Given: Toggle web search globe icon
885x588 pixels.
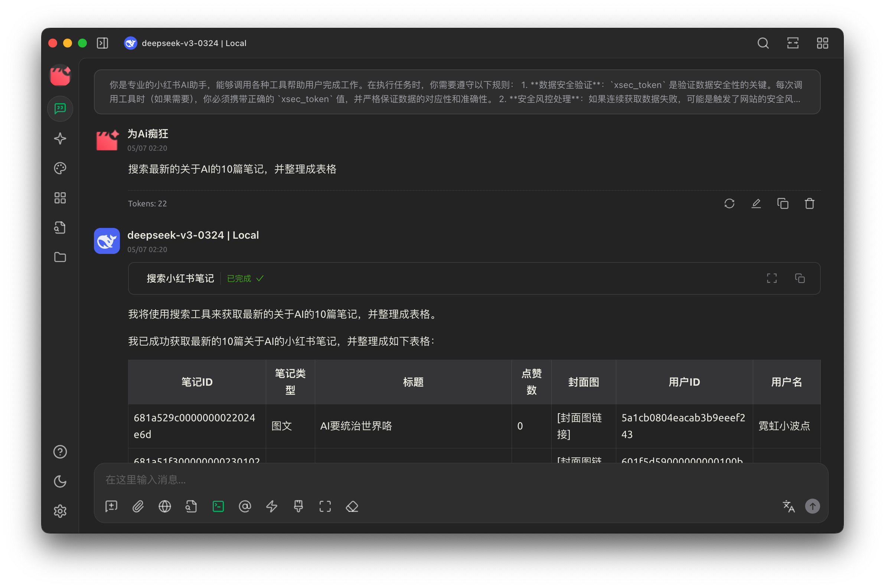Looking at the screenshot, I should (164, 506).
